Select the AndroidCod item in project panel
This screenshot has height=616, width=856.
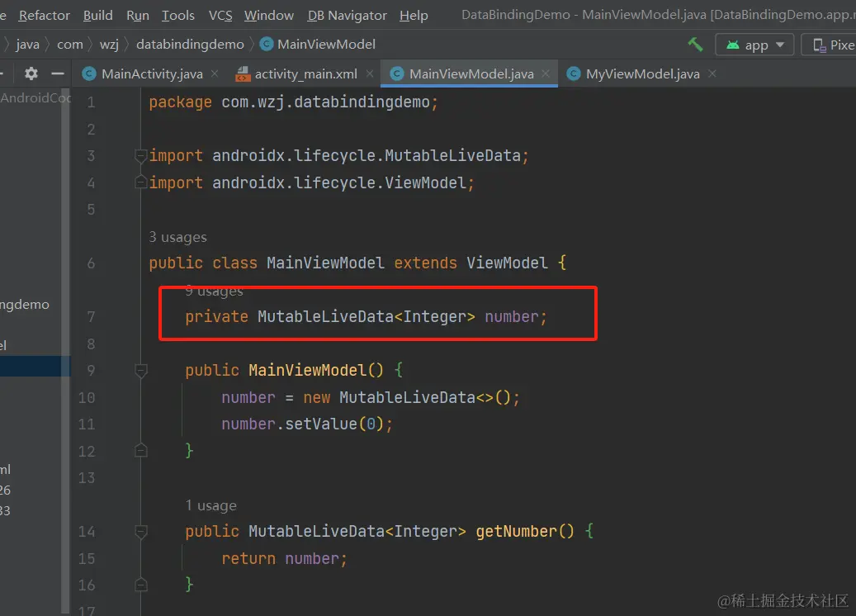(35, 98)
